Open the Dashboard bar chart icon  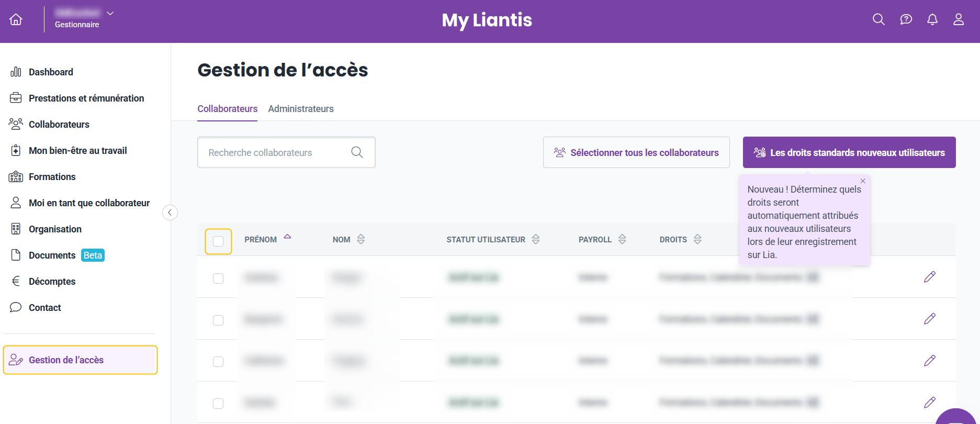click(x=16, y=72)
